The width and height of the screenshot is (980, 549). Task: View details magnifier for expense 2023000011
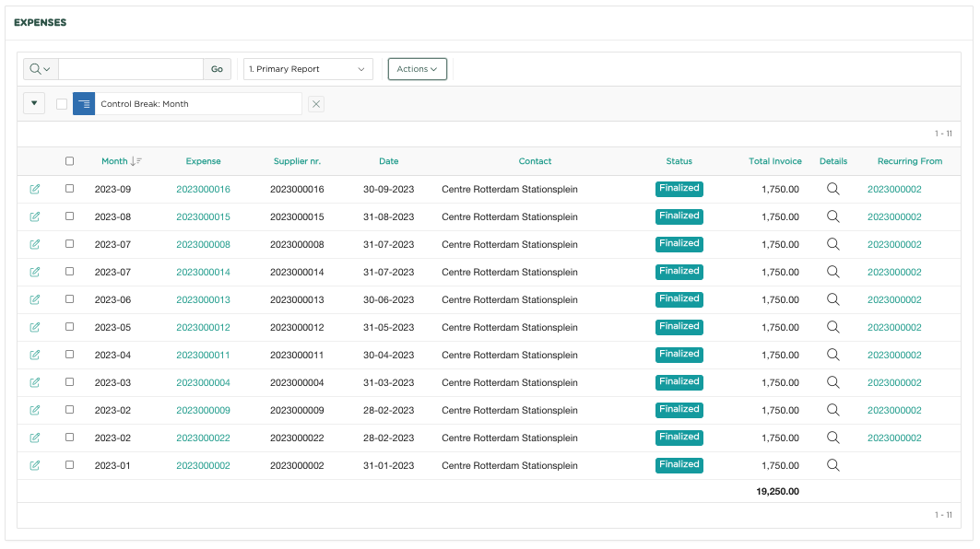(833, 354)
